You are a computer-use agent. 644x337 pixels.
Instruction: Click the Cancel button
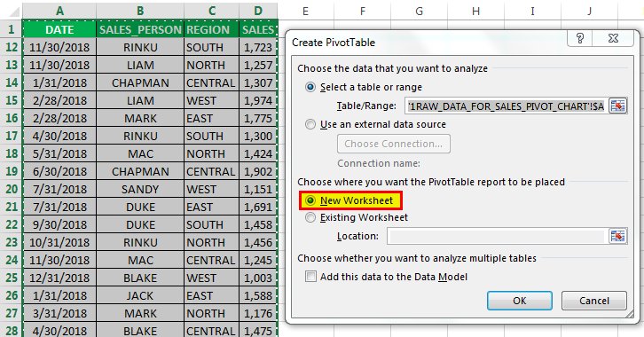594,301
